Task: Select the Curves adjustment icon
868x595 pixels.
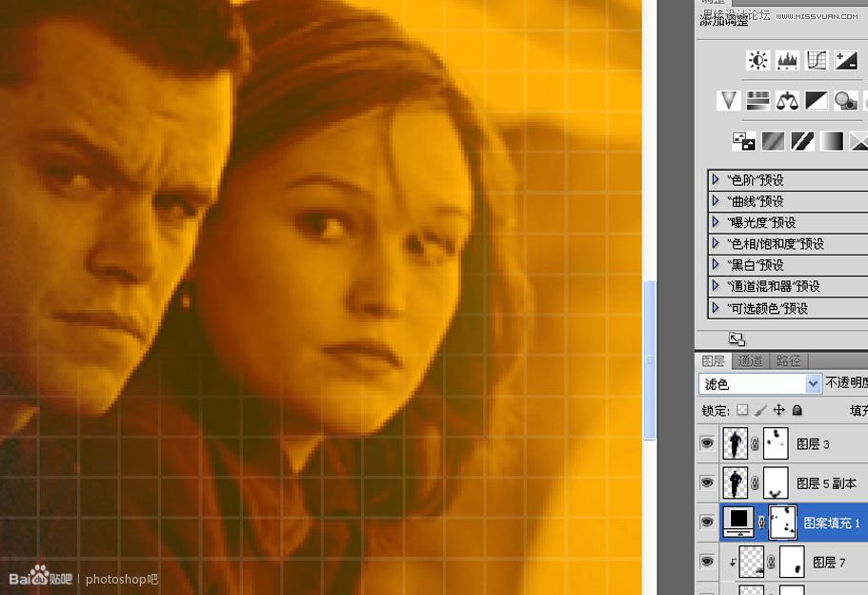Action: [x=816, y=59]
